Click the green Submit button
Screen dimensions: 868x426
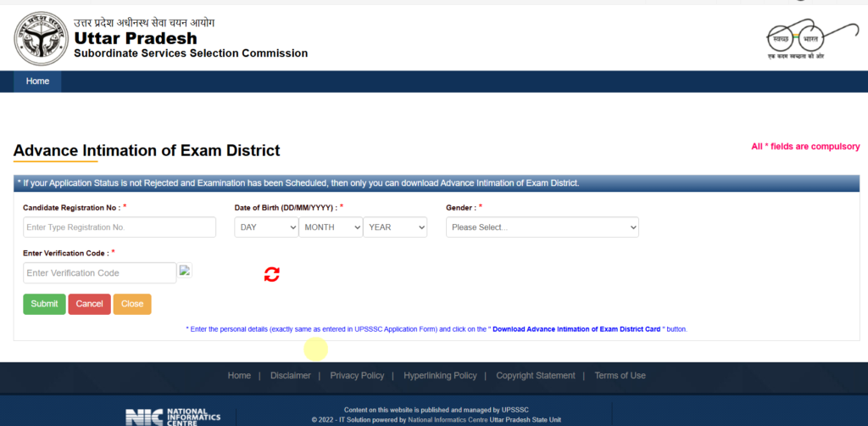(44, 304)
